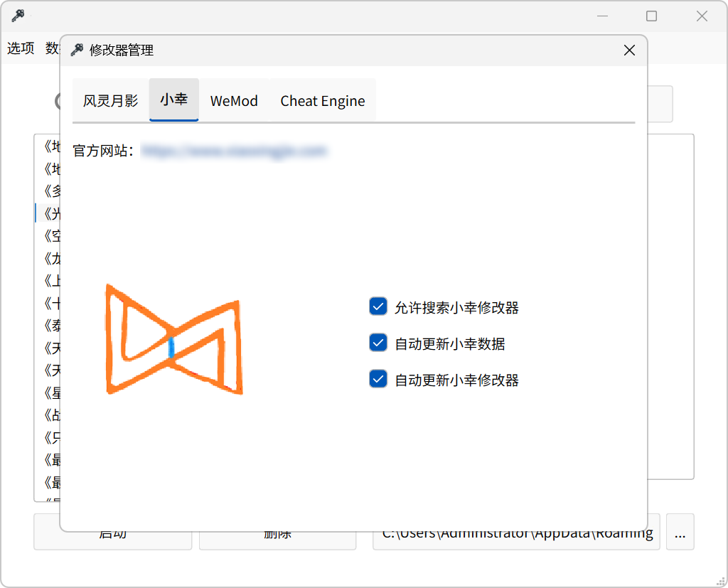The height and width of the screenshot is (588, 728).
Task: Click the main window app icon
Action: (x=18, y=16)
